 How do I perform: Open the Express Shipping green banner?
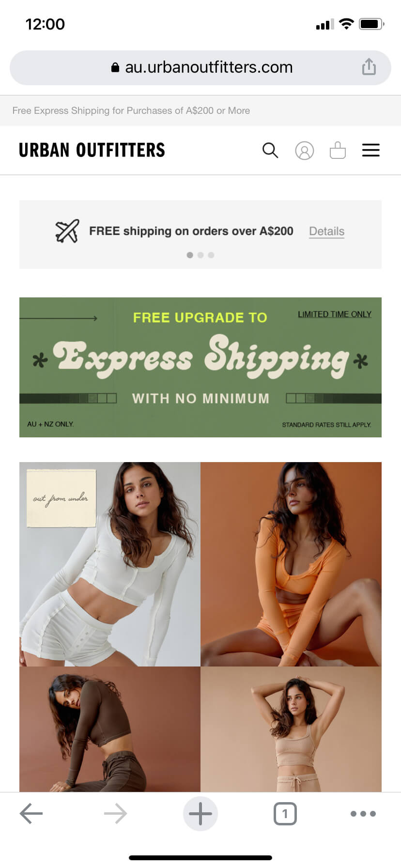pyautogui.click(x=200, y=367)
